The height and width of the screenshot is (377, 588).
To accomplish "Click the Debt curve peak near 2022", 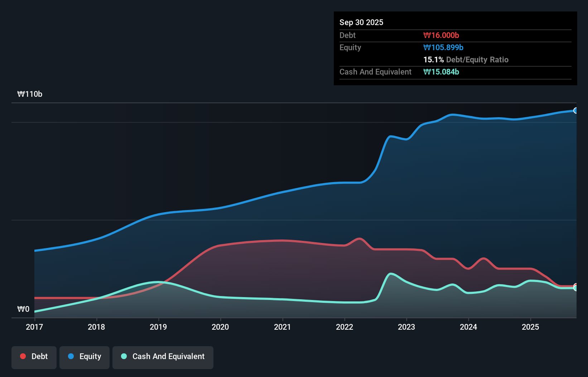I will coord(358,239).
